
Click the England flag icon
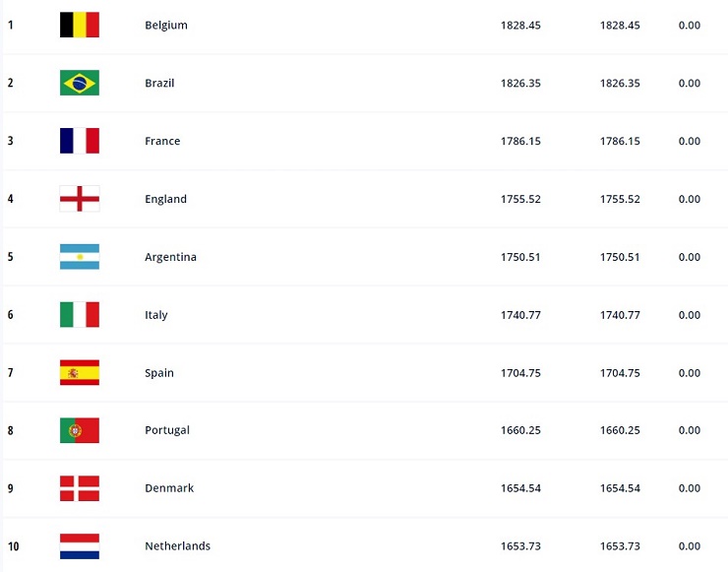click(x=80, y=199)
